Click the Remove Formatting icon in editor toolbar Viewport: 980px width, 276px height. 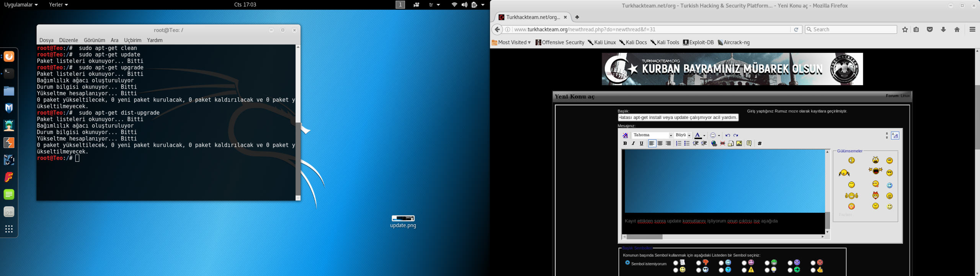pos(625,135)
